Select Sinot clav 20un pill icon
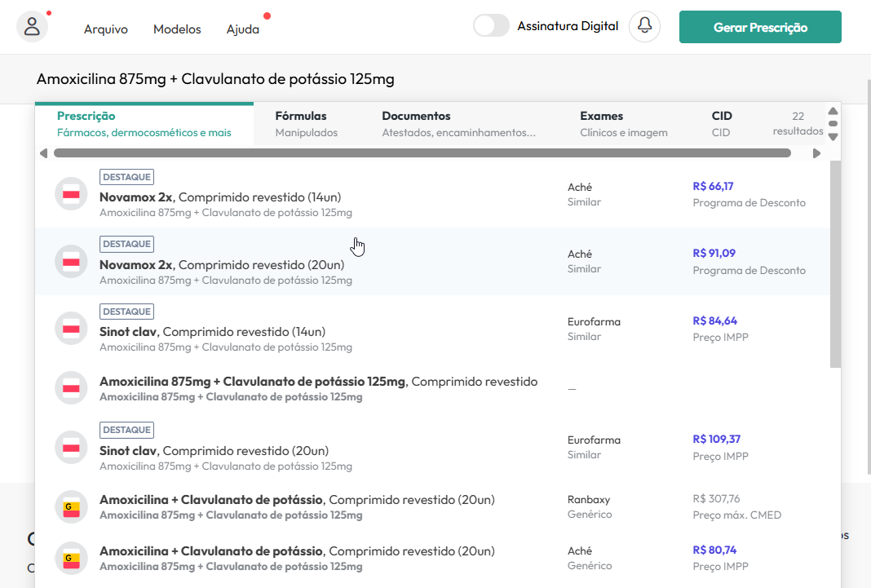 (x=71, y=448)
